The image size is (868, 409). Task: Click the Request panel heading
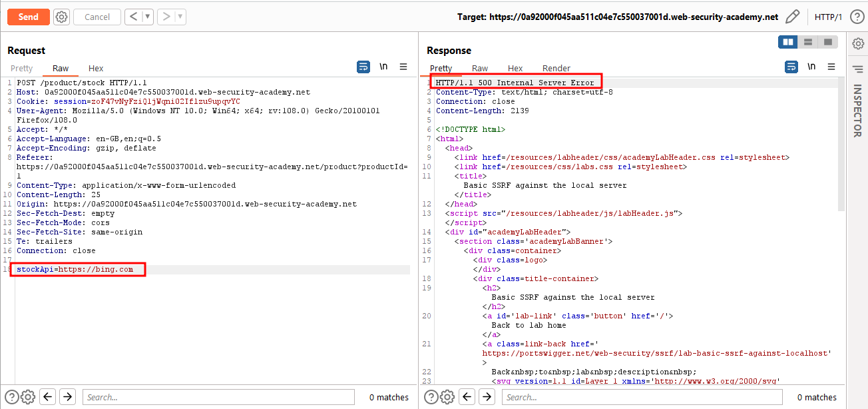(x=27, y=50)
